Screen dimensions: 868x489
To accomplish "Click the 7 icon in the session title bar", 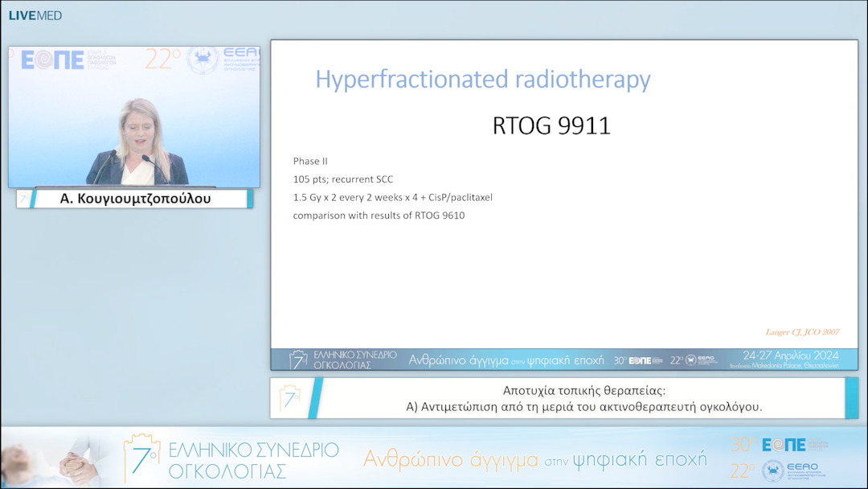I will click(290, 397).
